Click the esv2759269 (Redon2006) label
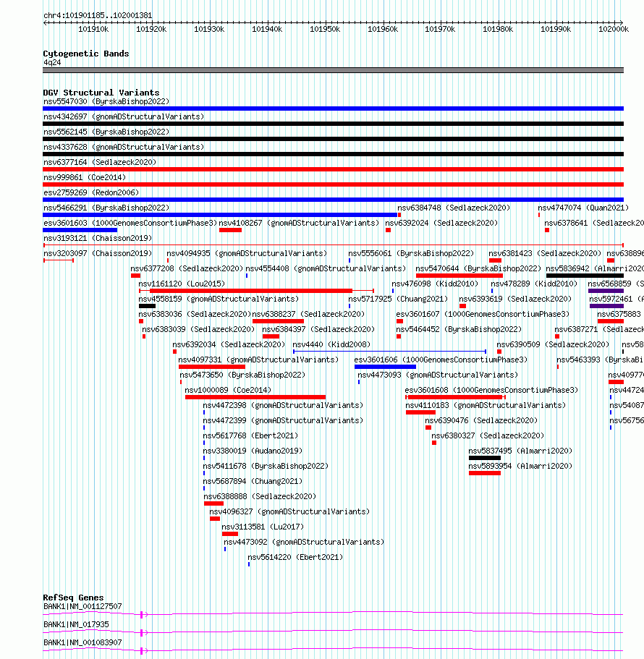 [91, 192]
